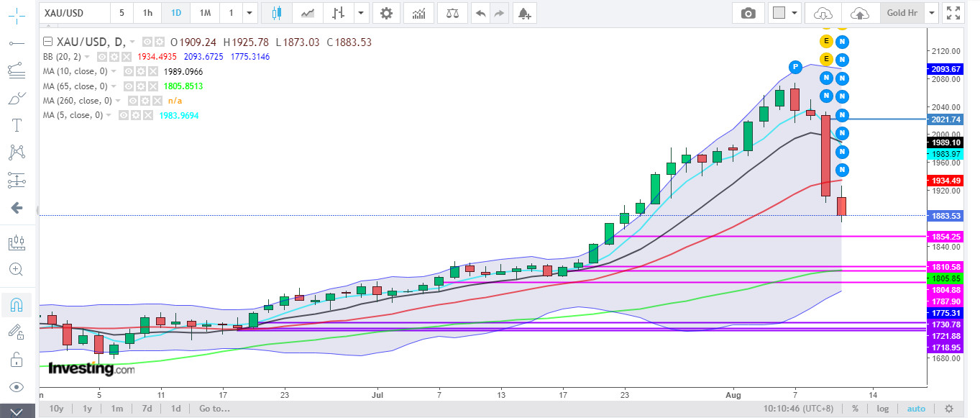Click the Zoom In magnifier tool
The width and height of the screenshot is (980, 418).
(x=16, y=269)
